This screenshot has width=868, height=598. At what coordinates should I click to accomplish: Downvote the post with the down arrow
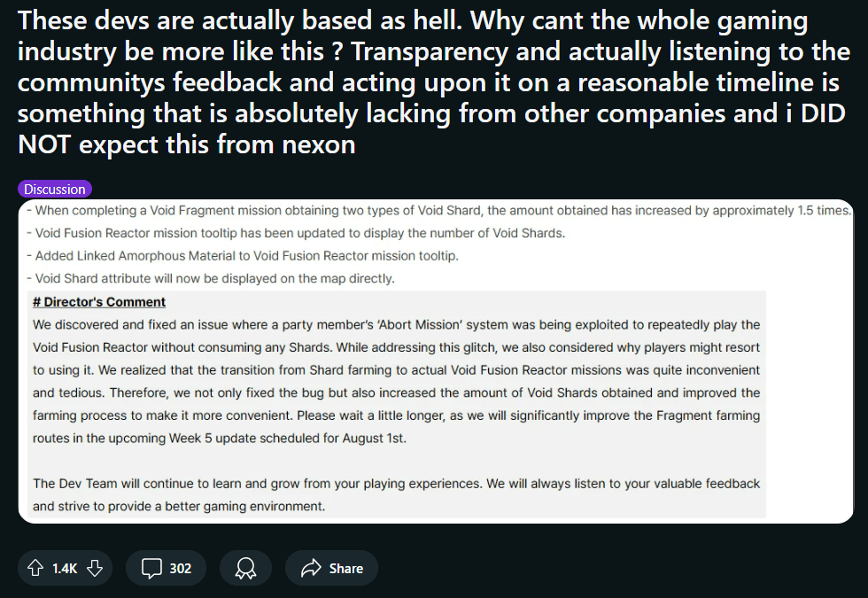pyautogui.click(x=95, y=568)
